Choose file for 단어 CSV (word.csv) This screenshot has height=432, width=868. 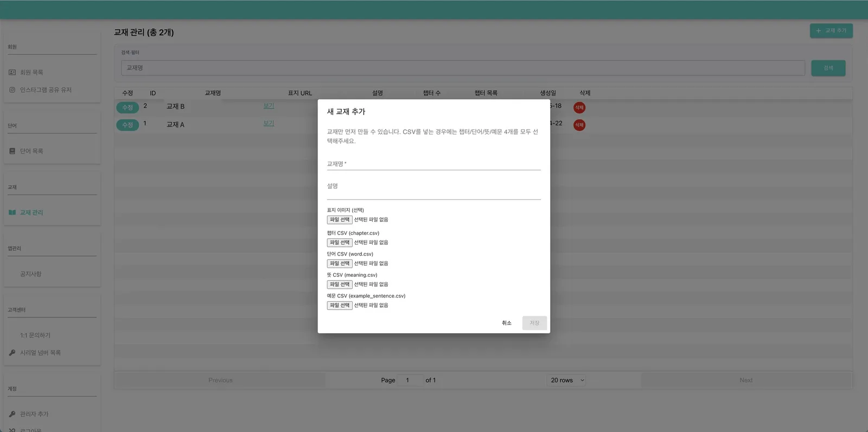tap(340, 264)
